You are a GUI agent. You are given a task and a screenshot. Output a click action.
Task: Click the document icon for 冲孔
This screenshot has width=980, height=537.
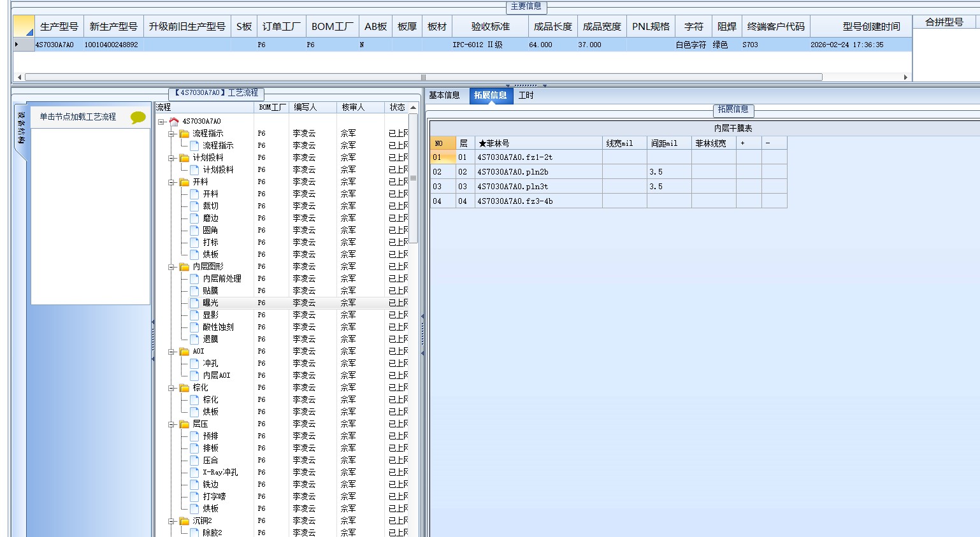tap(194, 364)
